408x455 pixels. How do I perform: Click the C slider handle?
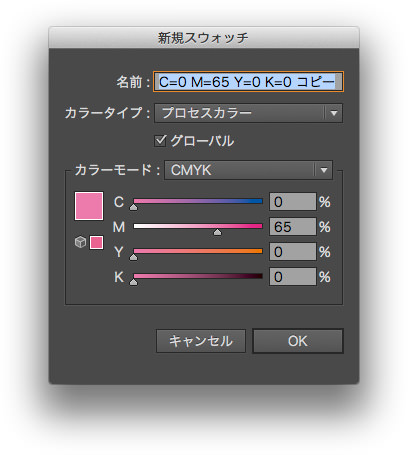pos(133,207)
